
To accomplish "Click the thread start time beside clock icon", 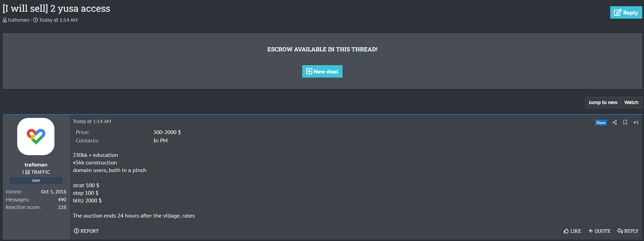I will tap(58, 20).
